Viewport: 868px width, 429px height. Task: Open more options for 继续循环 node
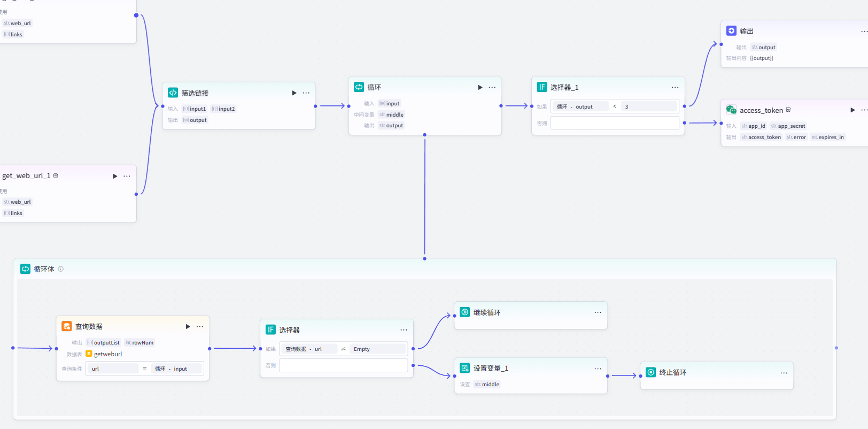point(598,312)
